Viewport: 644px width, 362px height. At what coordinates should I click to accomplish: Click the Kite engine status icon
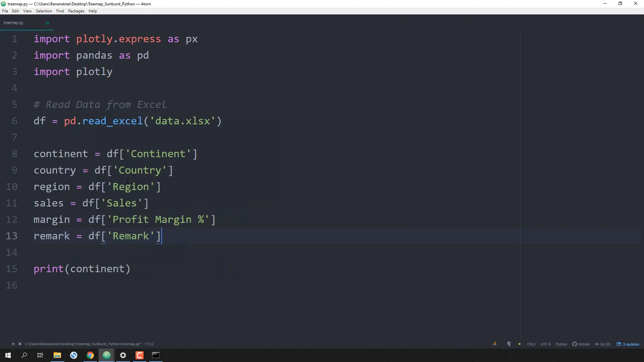tap(509, 344)
